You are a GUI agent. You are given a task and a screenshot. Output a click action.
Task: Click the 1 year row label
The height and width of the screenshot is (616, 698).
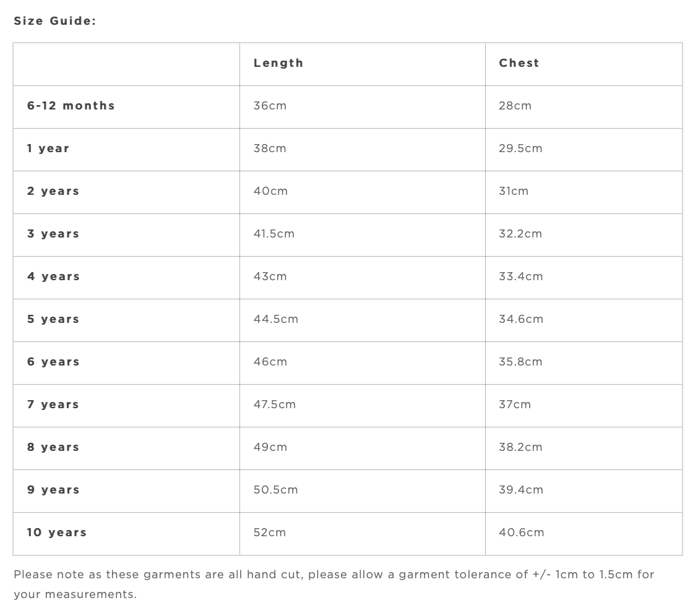(48, 148)
